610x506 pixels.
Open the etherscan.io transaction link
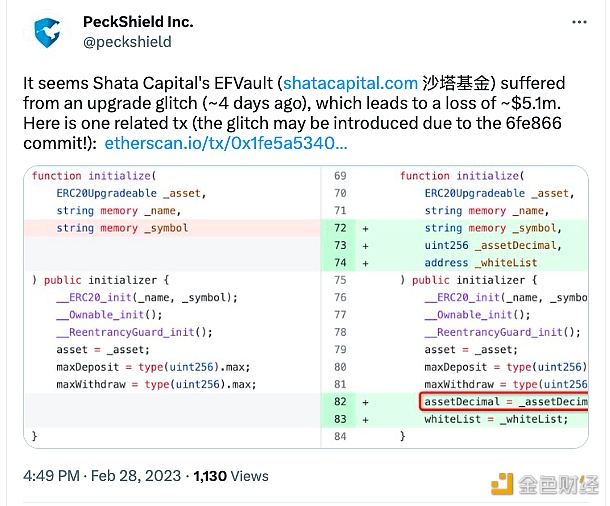226,143
